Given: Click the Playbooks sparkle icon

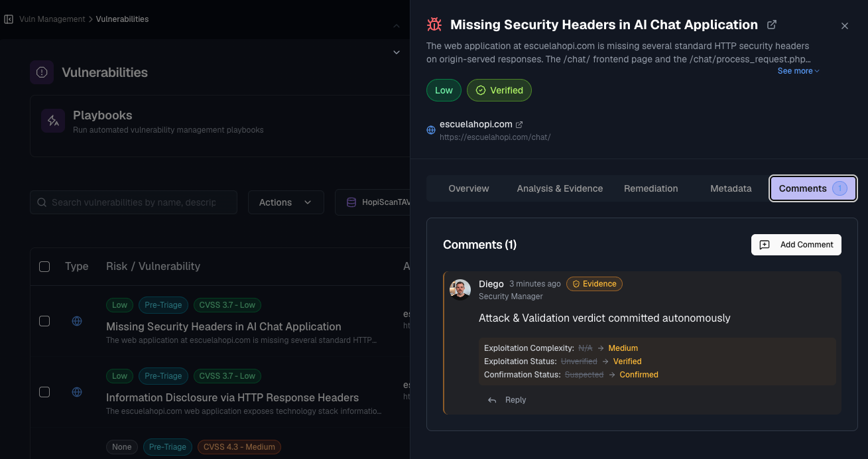Looking at the screenshot, I should 53,121.
